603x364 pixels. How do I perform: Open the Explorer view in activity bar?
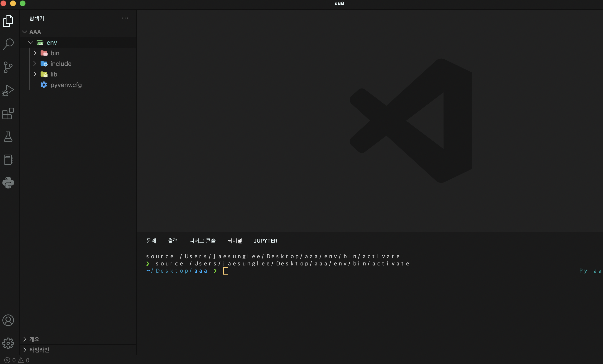coord(8,21)
